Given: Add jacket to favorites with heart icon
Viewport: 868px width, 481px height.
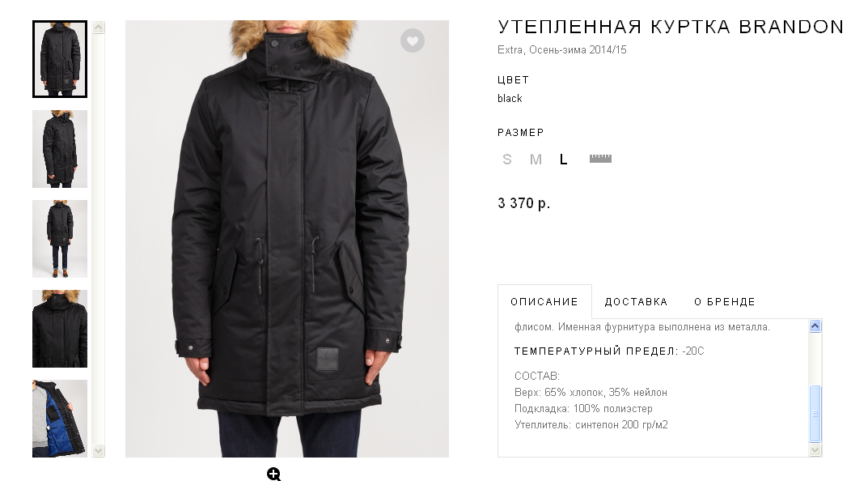Looking at the screenshot, I should [413, 40].
